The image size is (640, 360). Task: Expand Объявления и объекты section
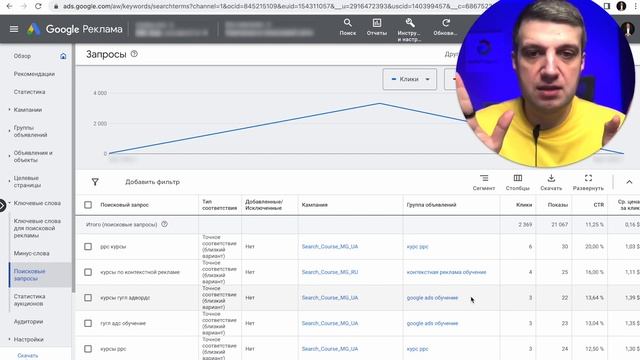[x=9, y=156]
